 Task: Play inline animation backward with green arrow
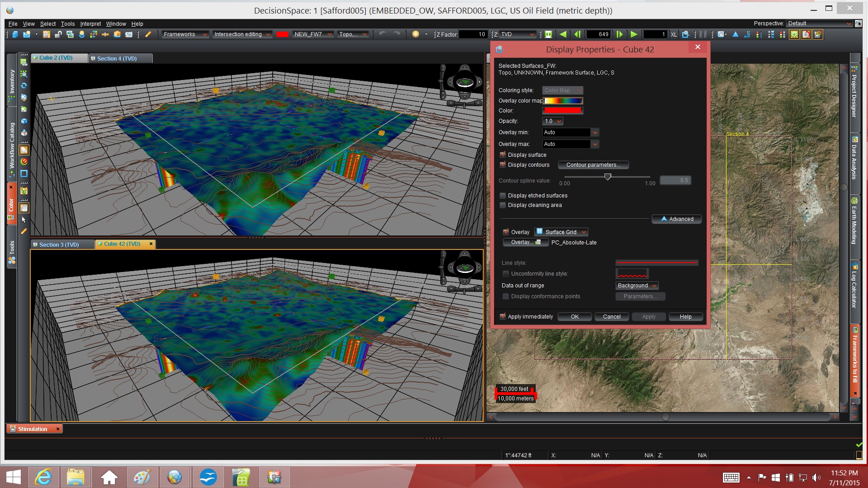(x=563, y=34)
